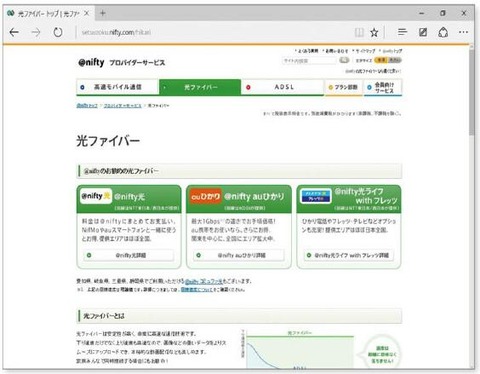This screenshot has width=480, height=374.
Task: Click the browser forward arrow
Action: 36,32
